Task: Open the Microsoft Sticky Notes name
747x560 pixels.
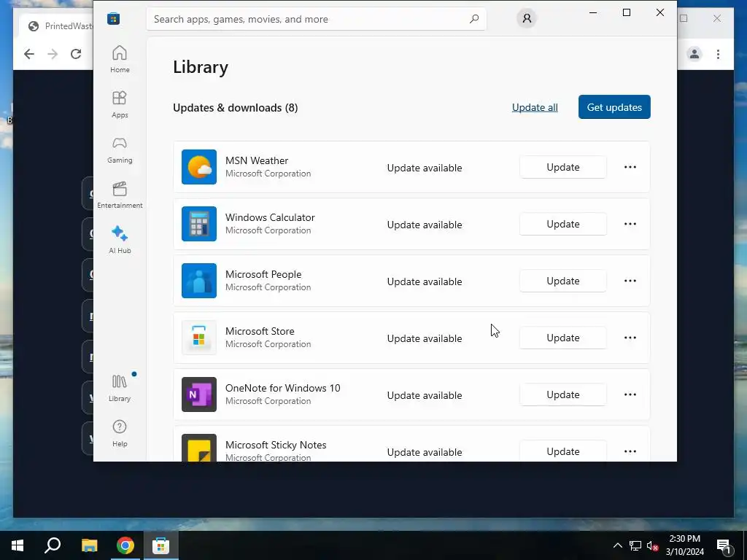Action: click(276, 445)
